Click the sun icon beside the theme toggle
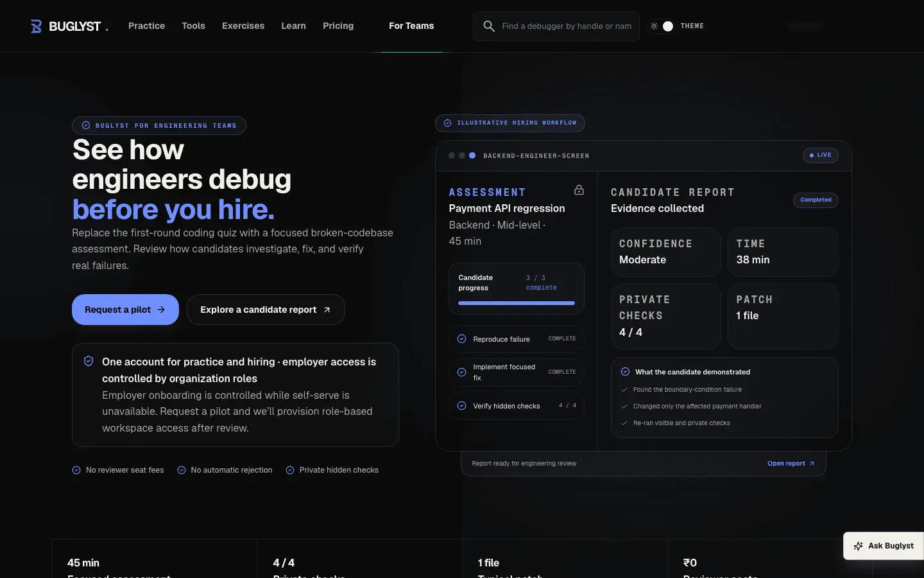The width and height of the screenshot is (924, 578). click(x=654, y=26)
